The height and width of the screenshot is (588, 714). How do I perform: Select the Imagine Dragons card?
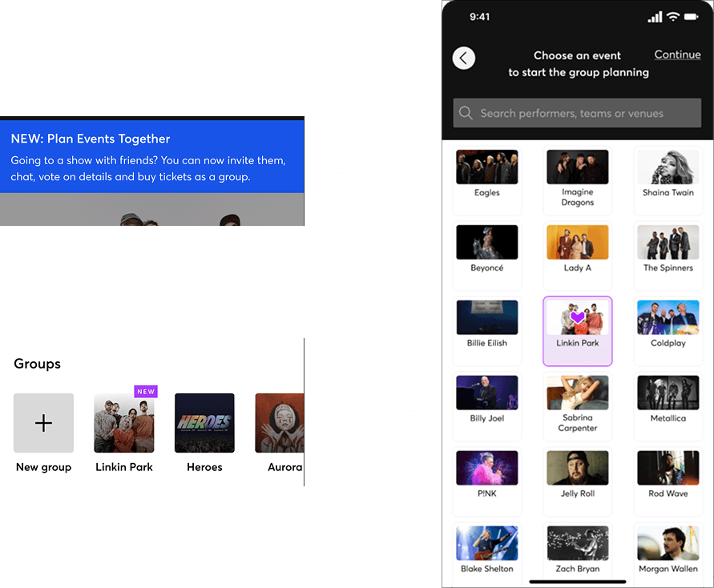(x=578, y=181)
